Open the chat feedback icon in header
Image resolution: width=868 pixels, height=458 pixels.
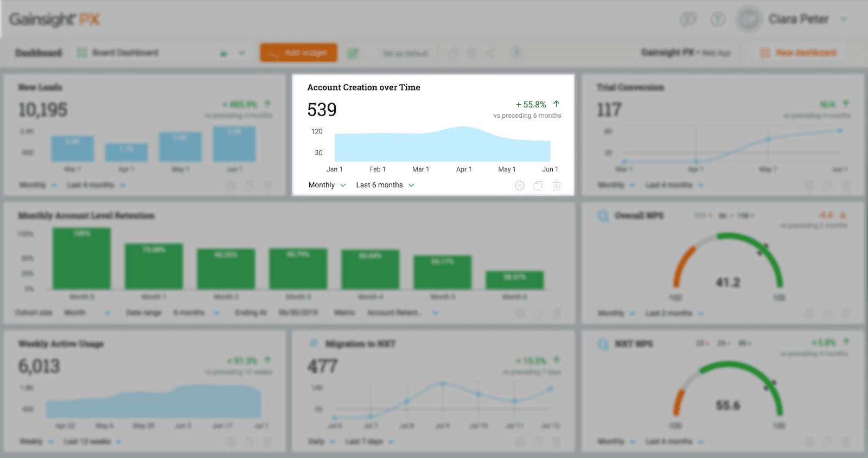coord(688,20)
